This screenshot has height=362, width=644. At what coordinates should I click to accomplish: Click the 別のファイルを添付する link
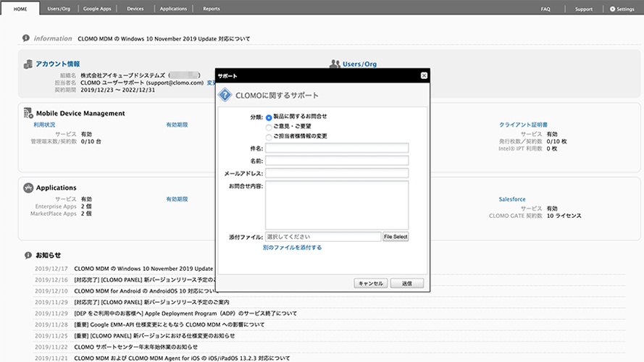[x=292, y=248]
